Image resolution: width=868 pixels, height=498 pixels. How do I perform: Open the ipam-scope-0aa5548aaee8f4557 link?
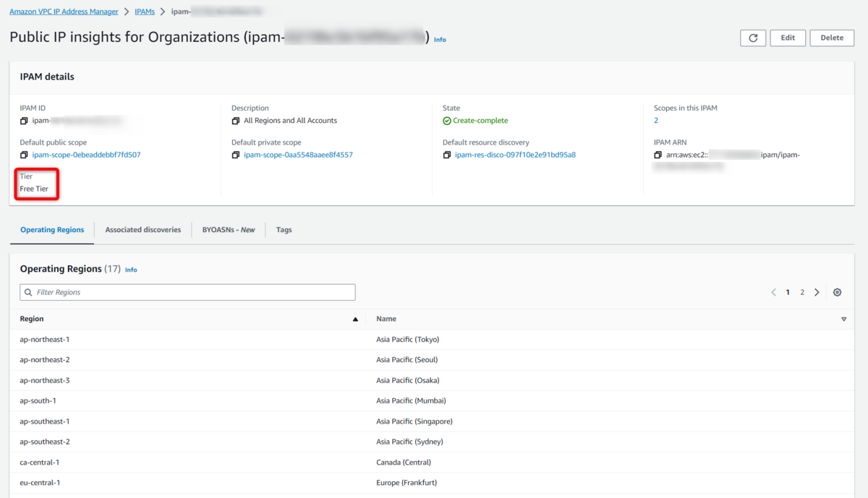[298, 155]
